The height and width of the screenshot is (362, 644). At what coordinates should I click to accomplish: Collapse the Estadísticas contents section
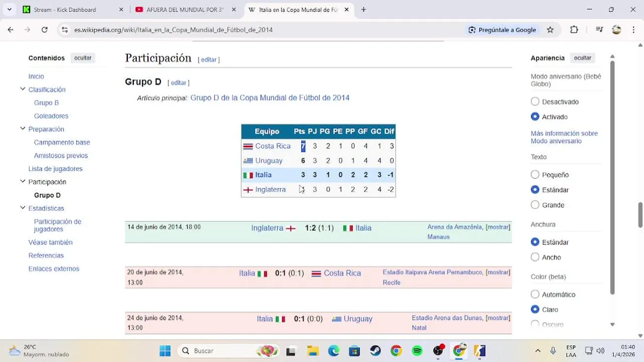(23, 208)
